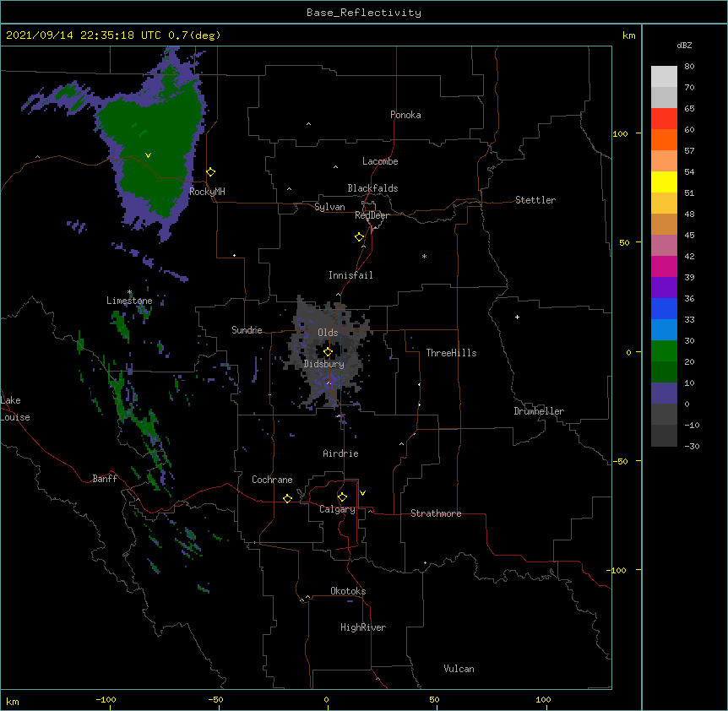Click the Vulcan city label

(x=459, y=669)
